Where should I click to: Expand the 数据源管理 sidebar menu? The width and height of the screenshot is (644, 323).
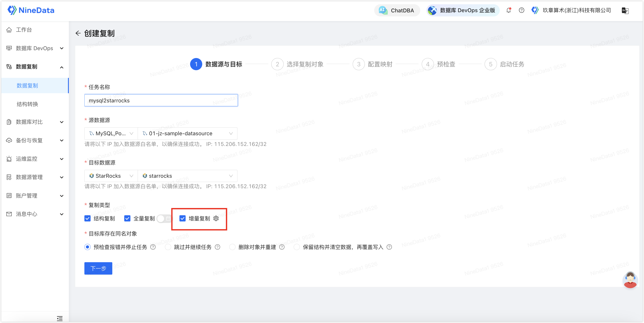click(35, 177)
